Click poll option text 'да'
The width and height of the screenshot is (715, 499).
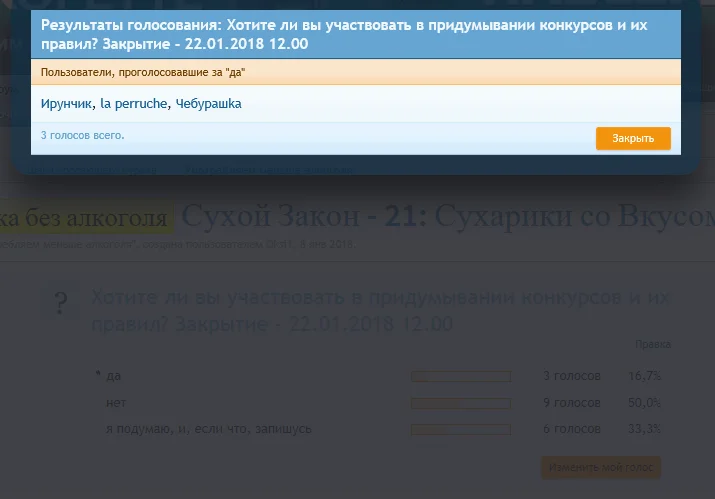click(x=114, y=376)
